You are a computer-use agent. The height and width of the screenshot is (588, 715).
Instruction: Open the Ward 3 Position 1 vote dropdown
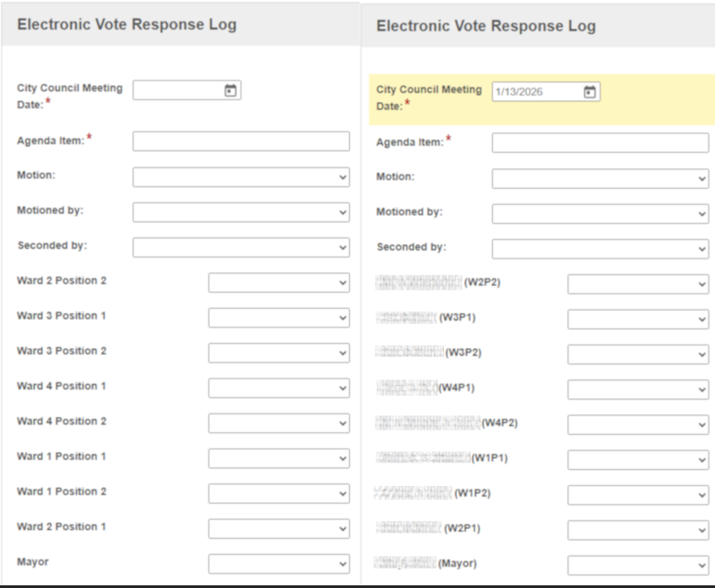[278, 318]
